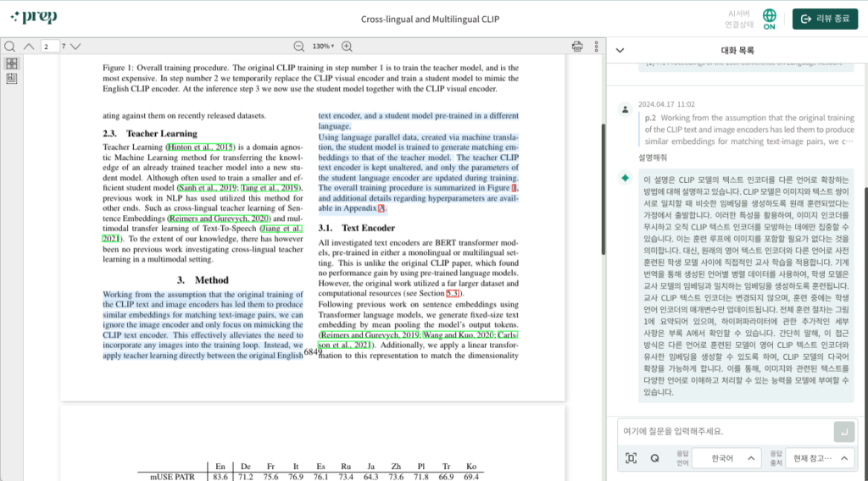Click the 설명해줘 user message
Viewport: 868px width, 481px height.
coord(652,158)
